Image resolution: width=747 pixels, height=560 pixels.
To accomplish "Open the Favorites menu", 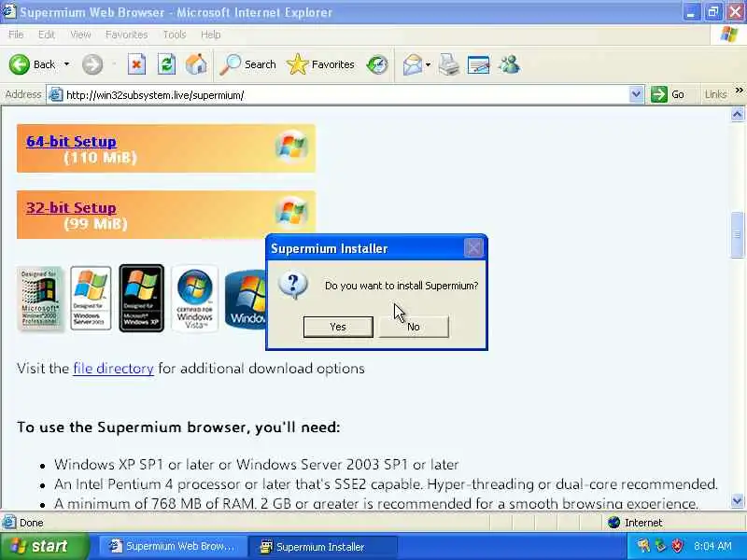I will click(126, 35).
